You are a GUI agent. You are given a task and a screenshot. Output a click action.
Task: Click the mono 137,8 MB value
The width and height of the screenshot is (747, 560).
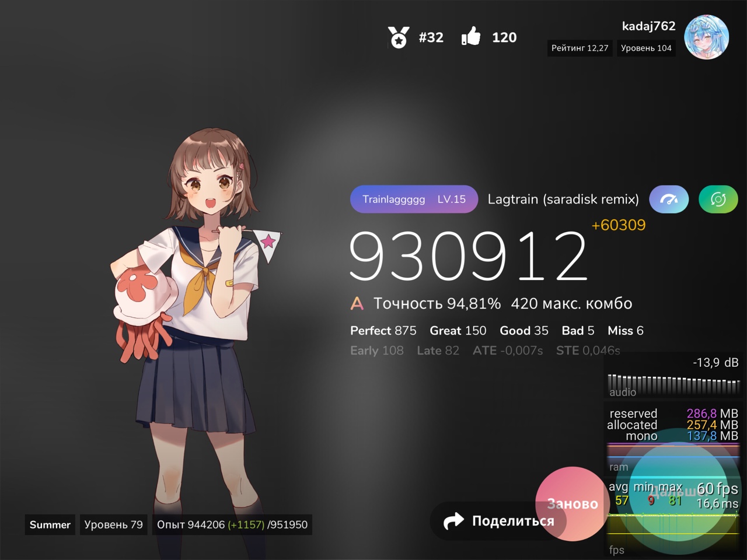(x=712, y=436)
